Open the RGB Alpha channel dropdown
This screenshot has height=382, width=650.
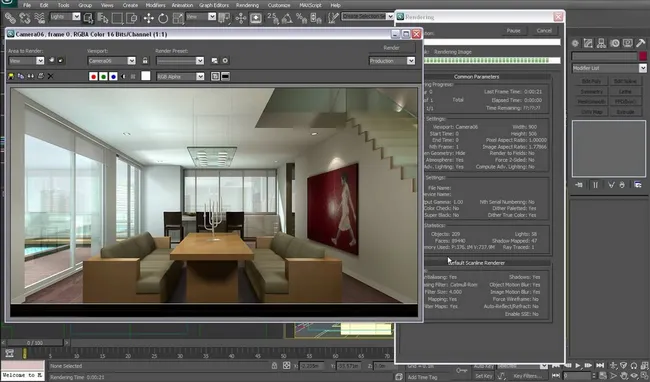180,77
